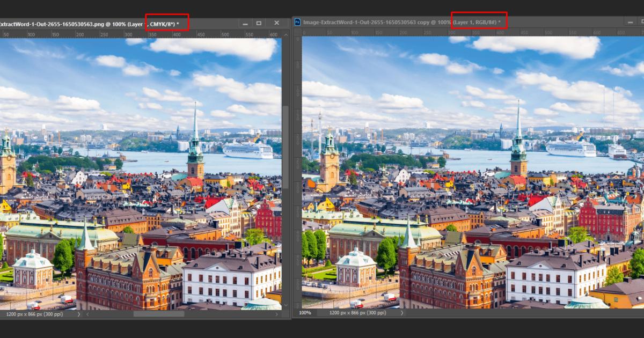Screen dimensions: 644x338
Task: Click the 100% zoom field in right status bar
Action: [305, 313]
